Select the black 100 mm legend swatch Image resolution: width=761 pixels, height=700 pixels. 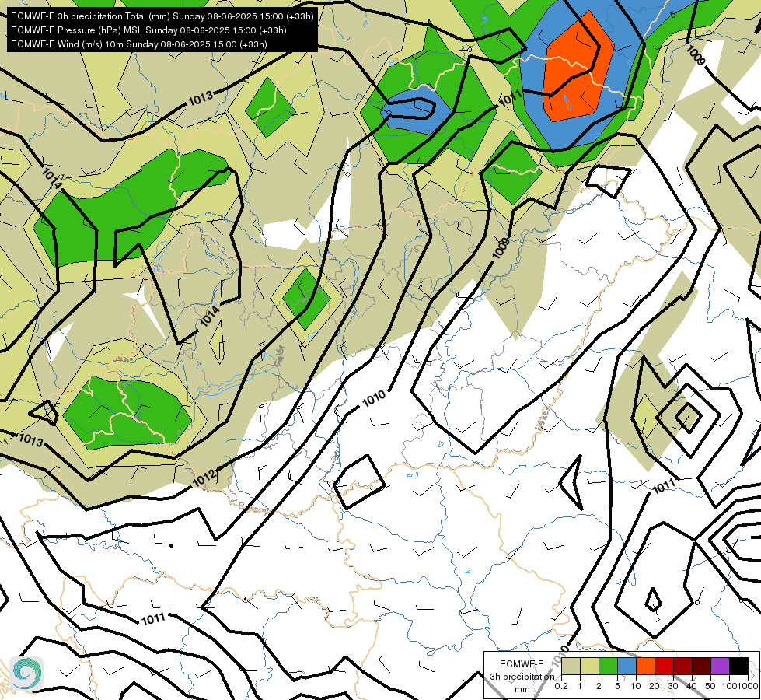pyautogui.click(x=738, y=667)
